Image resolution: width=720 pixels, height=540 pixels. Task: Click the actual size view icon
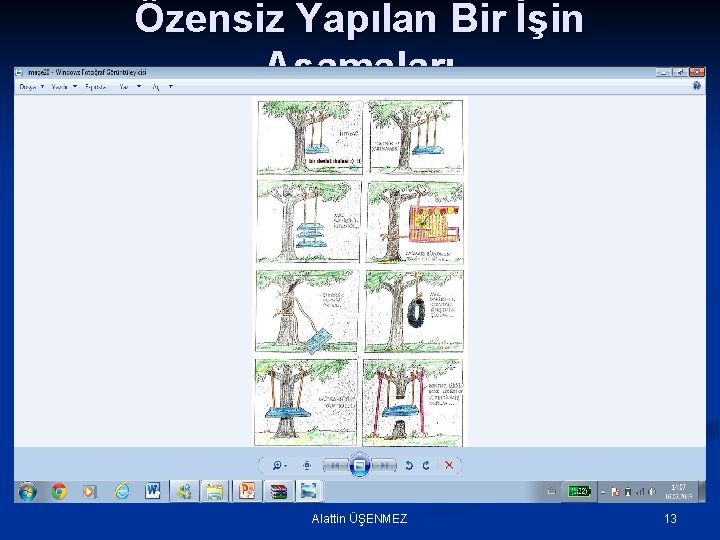307,465
